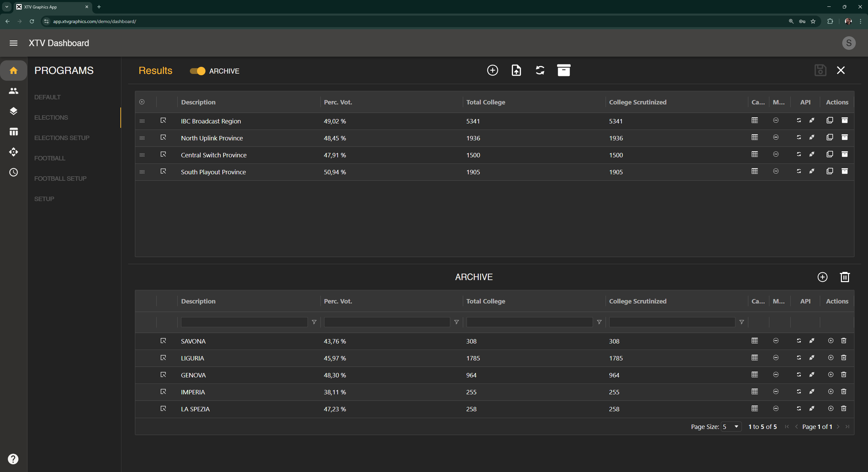Open the Page Size dropdown
This screenshot has height=472, width=868.
[731, 427]
